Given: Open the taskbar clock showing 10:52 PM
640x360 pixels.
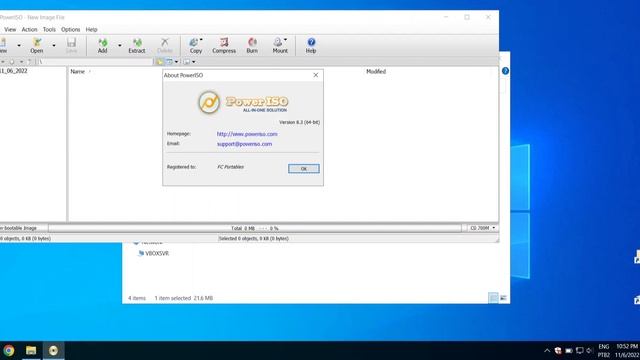Looking at the screenshot, I should 627,351.
